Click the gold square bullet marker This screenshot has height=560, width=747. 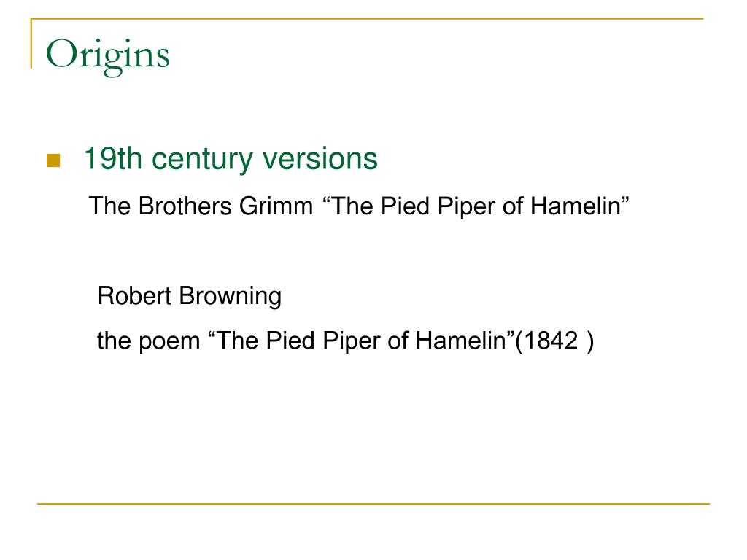(53, 160)
